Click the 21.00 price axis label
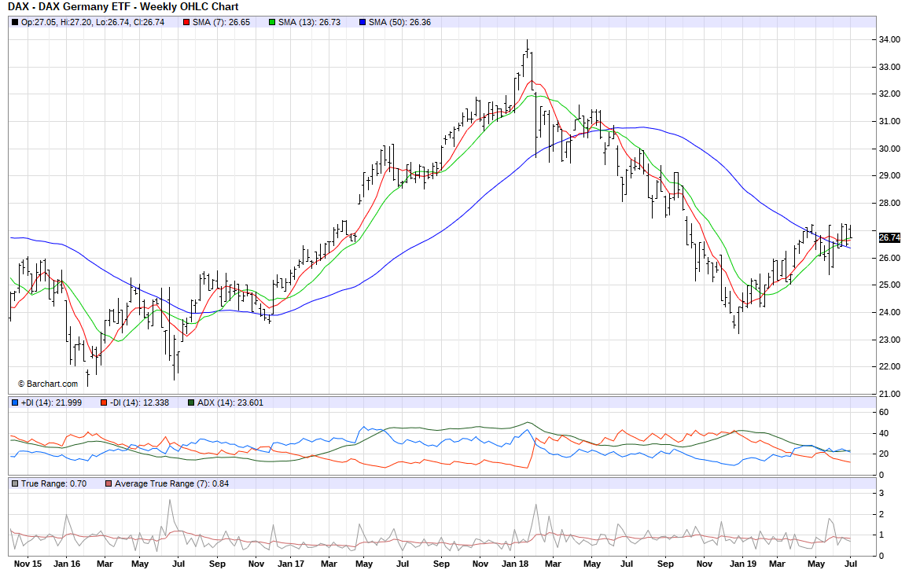 tap(889, 394)
